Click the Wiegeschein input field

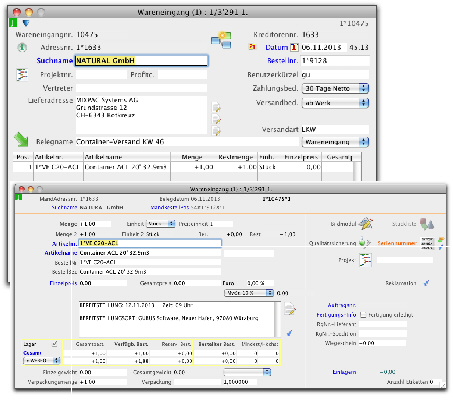[382, 343]
